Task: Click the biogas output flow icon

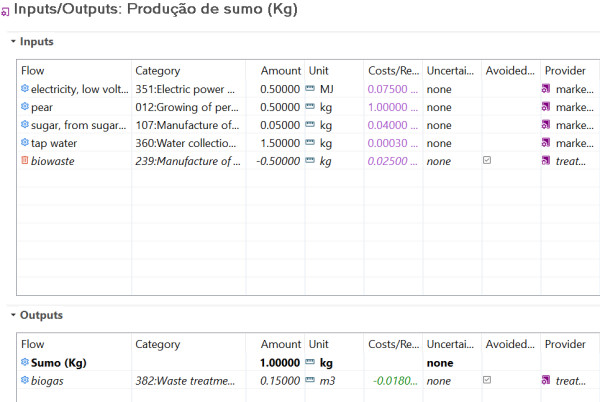Action: [x=25, y=380]
